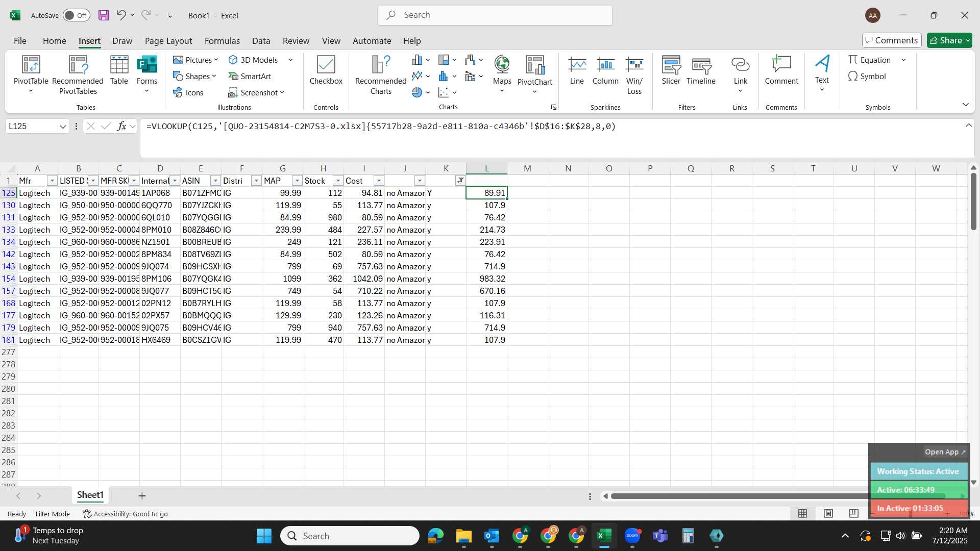Image resolution: width=980 pixels, height=551 pixels.
Task: Click the Undo arrow
Action: (x=120, y=15)
